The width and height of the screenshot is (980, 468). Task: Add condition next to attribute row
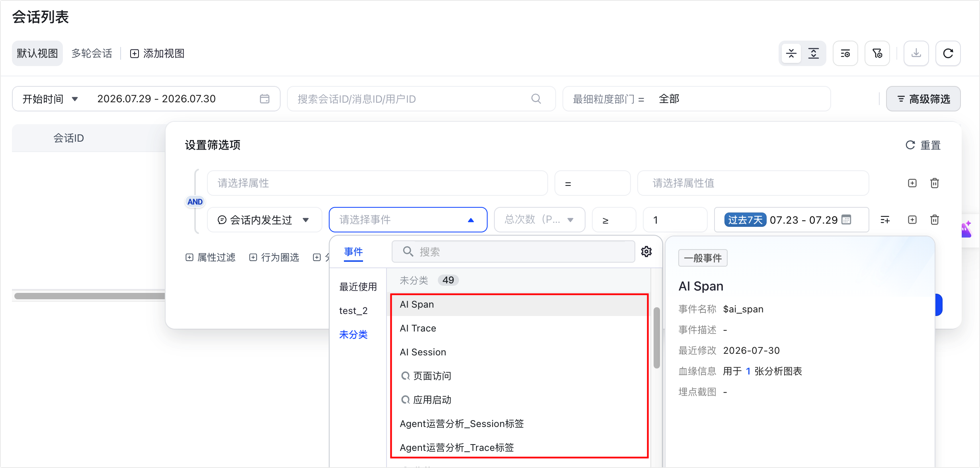coord(912,183)
